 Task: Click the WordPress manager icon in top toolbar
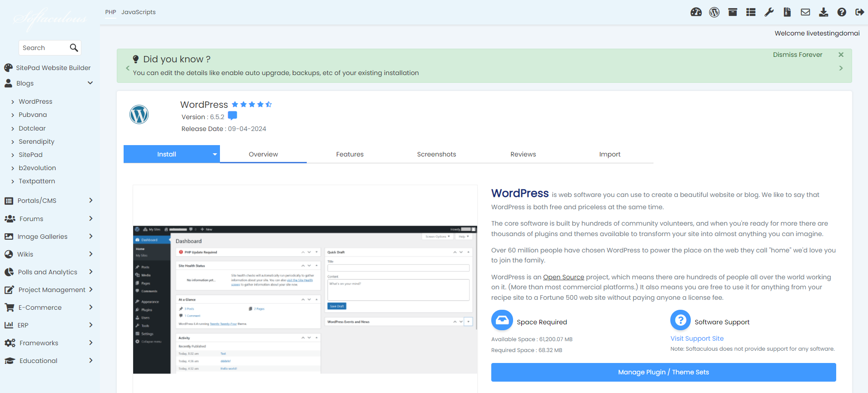(714, 12)
